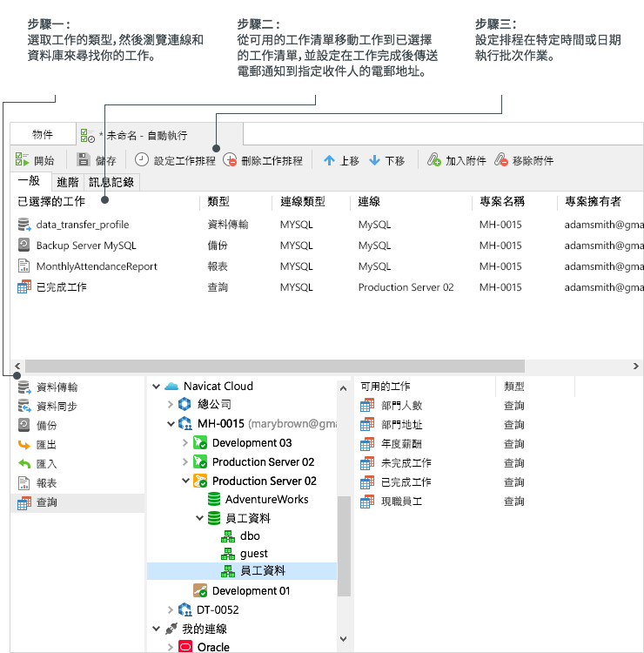Click 刪除工作排程 delete schedule icon
The width and height of the screenshot is (644, 653).
pos(230,160)
